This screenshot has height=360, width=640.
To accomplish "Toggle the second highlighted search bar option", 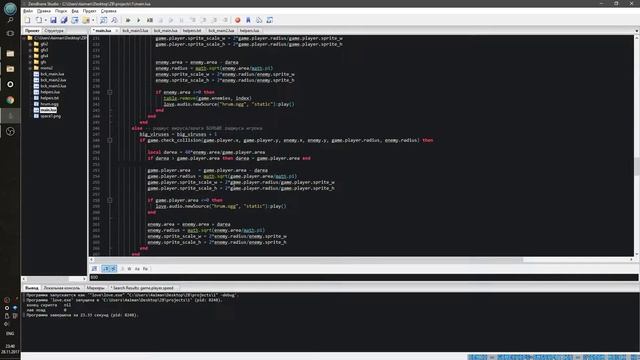I will click(113, 269).
